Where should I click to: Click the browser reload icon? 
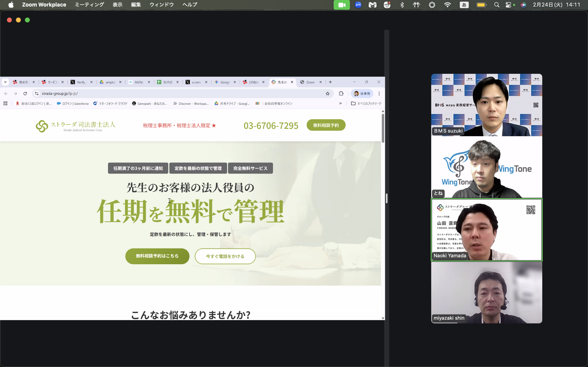tap(25, 93)
